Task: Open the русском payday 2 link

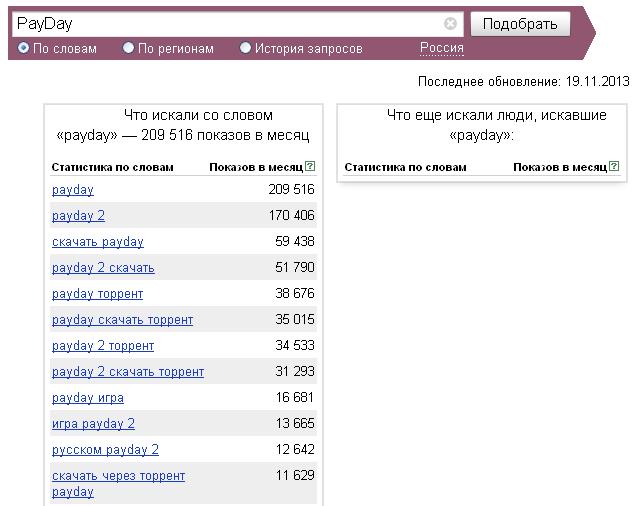Action: coord(105,450)
